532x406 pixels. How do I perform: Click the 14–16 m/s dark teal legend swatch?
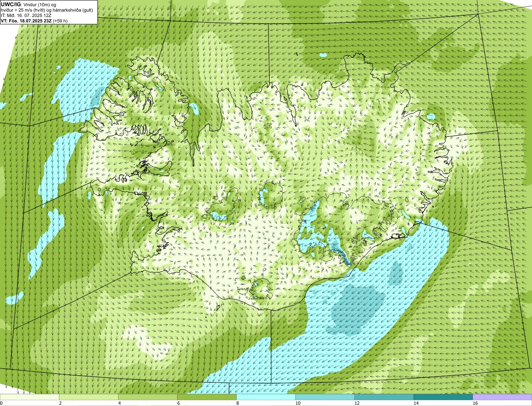pyautogui.click(x=443, y=397)
